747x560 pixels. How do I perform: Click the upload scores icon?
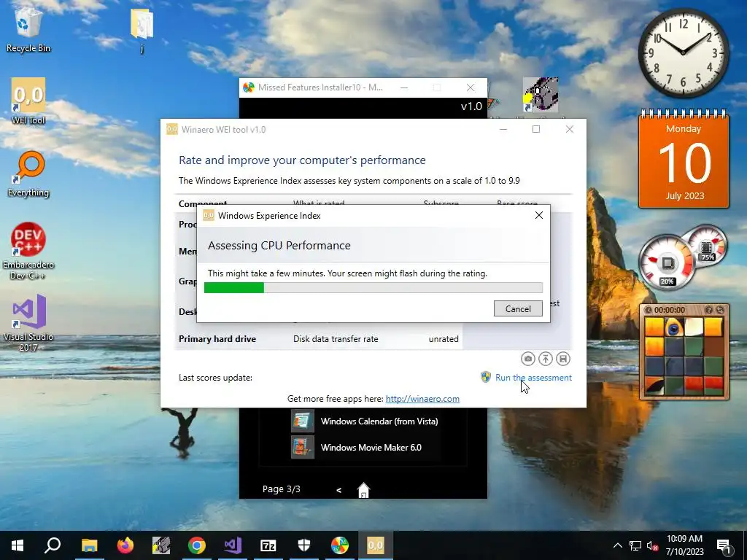[x=546, y=359]
